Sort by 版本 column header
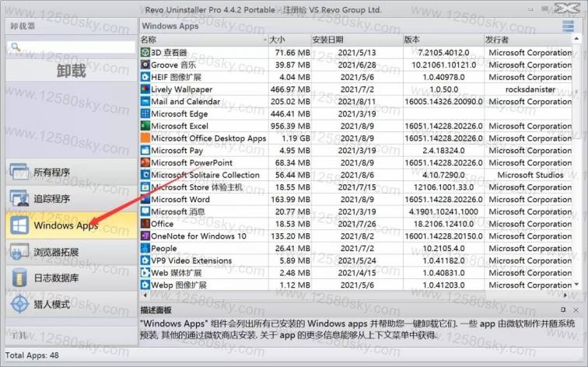Viewport: 588px width, 367px height. point(443,40)
